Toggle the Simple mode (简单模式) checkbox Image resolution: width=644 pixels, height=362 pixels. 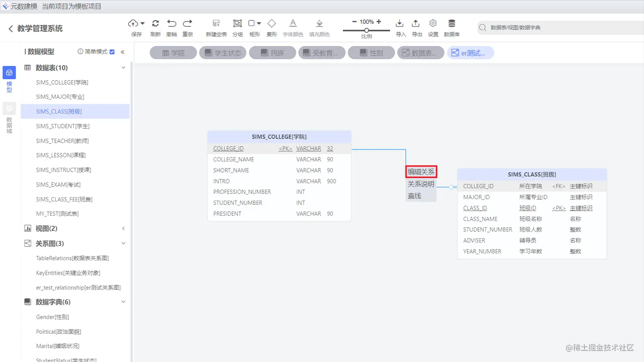click(112, 52)
